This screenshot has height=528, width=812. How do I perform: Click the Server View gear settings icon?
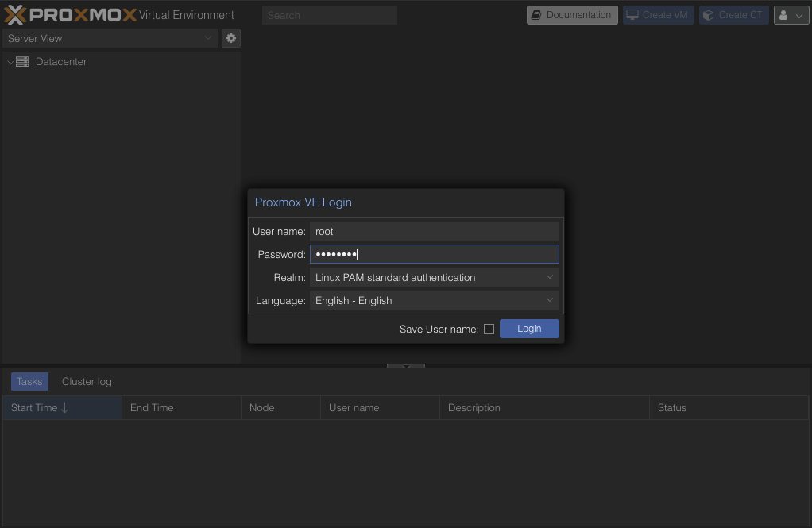coord(230,38)
